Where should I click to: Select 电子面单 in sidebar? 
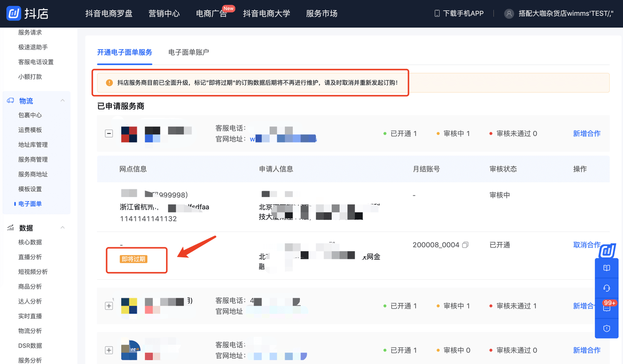click(x=30, y=204)
